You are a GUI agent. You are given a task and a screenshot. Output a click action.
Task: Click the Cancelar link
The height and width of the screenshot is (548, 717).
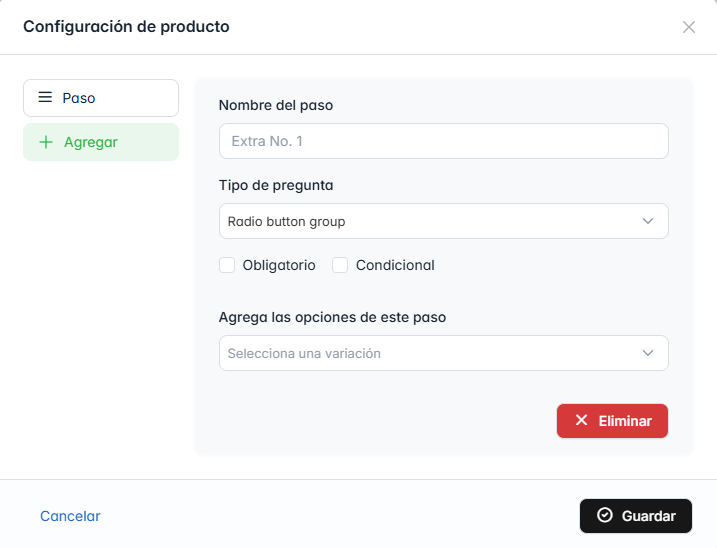point(70,516)
